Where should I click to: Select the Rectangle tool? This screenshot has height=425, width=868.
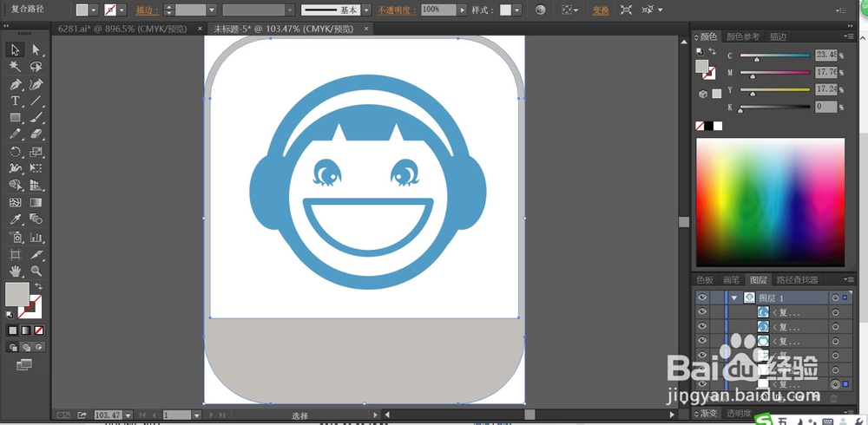tap(15, 117)
